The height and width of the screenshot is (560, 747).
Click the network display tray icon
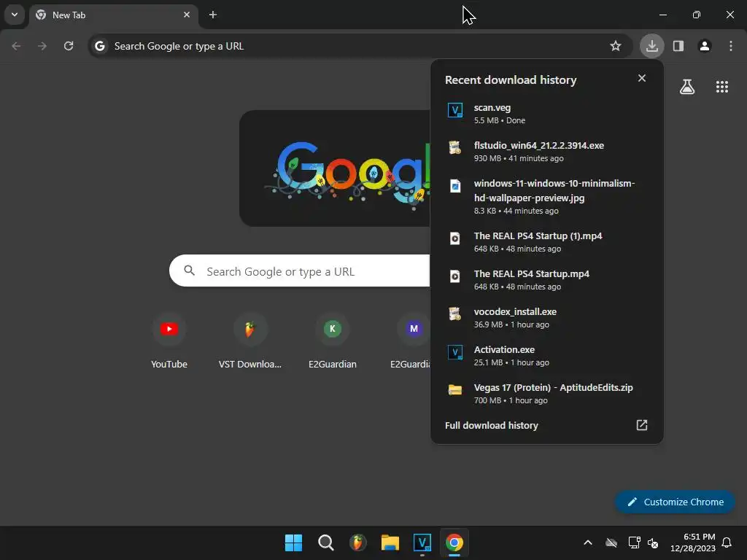tap(634, 542)
